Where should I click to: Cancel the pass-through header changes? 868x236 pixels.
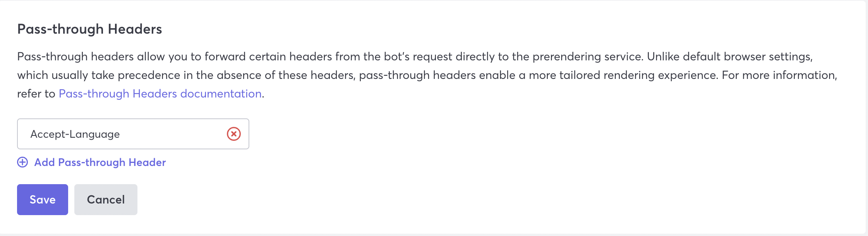tap(106, 200)
